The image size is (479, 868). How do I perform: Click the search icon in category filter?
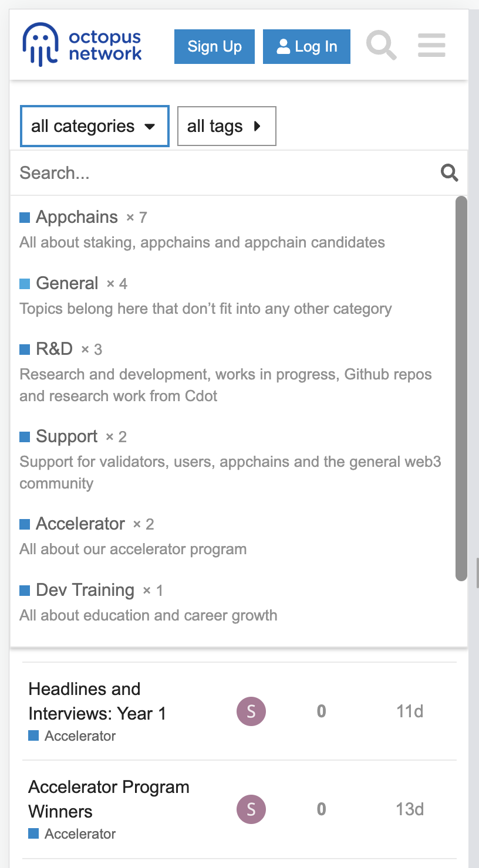[450, 173]
